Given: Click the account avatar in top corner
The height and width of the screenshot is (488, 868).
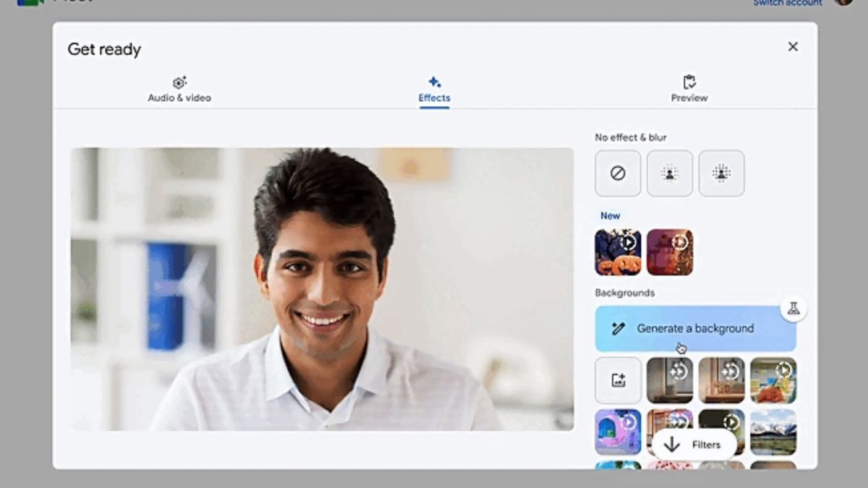Looking at the screenshot, I should click(843, 2).
